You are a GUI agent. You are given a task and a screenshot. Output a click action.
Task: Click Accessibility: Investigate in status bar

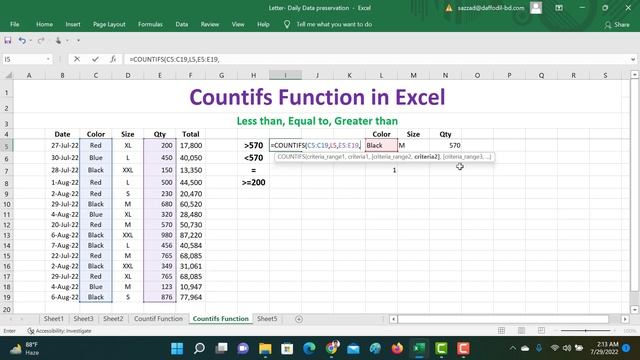click(x=59, y=331)
